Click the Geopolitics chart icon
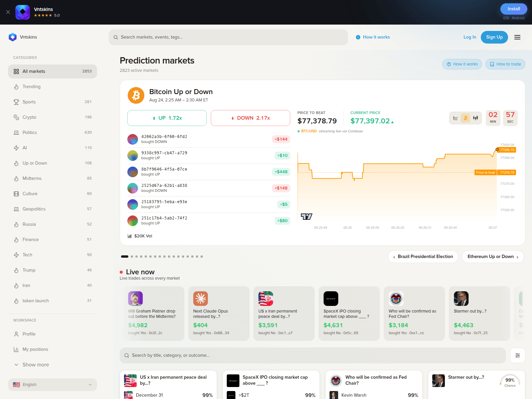The width and height of the screenshot is (532, 399). (16, 209)
